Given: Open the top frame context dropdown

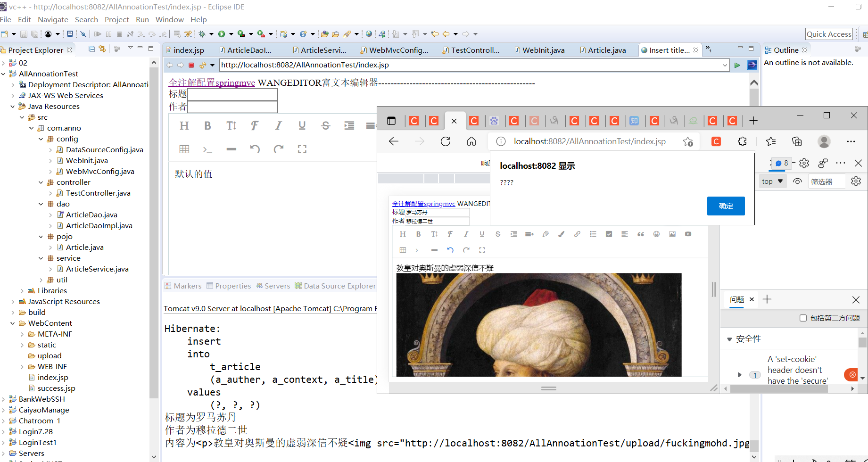Looking at the screenshot, I should (x=772, y=181).
